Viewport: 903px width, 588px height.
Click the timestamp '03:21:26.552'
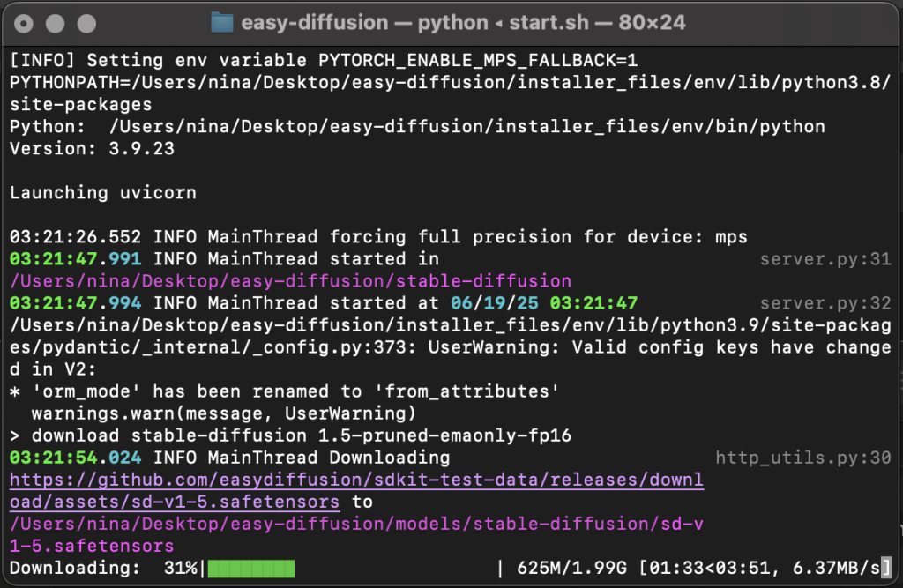[76, 237]
